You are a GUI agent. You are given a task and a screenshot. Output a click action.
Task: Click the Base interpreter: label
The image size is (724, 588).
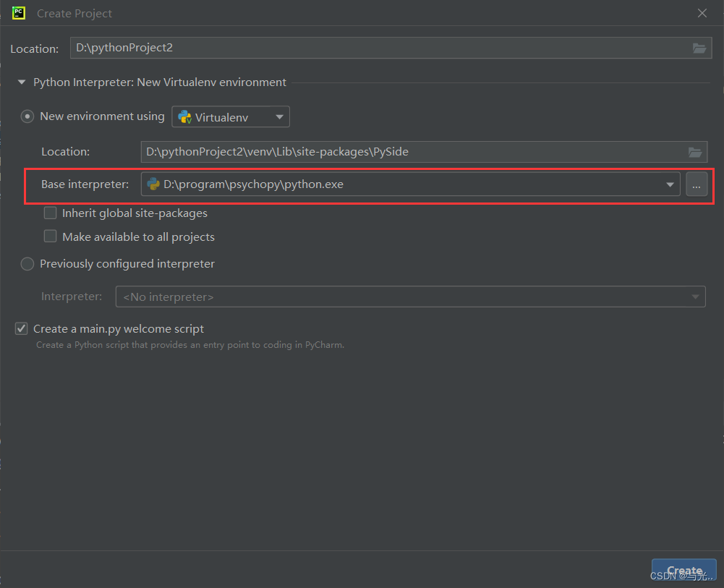pos(85,184)
